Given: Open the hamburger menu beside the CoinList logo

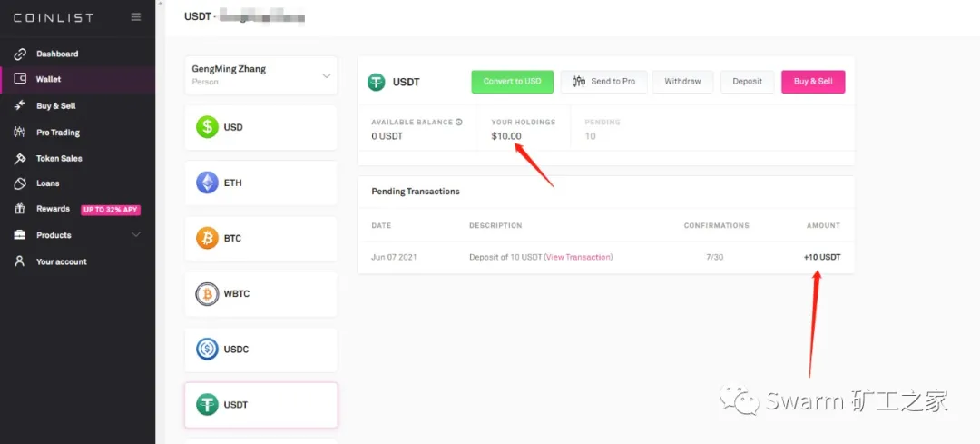Looking at the screenshot, I should point(135,17).
